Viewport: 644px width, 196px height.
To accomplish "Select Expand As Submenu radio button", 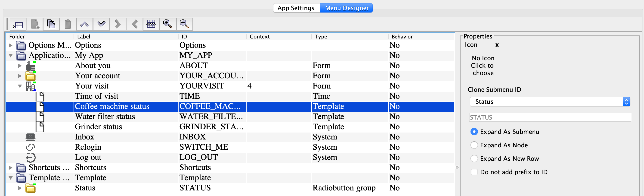I will pos(474,132).
